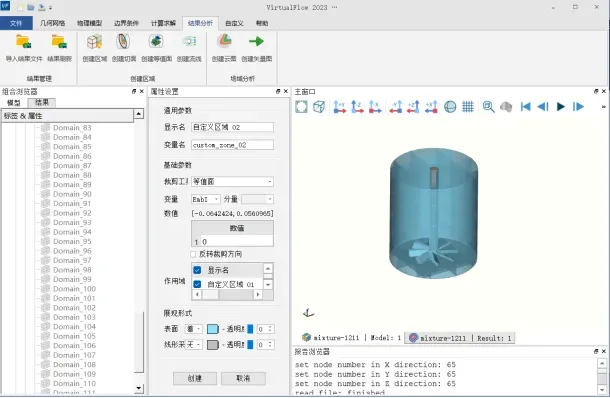Click the 创建云图 create contour icon
The image size is (610, 398).
pos(224,41)
